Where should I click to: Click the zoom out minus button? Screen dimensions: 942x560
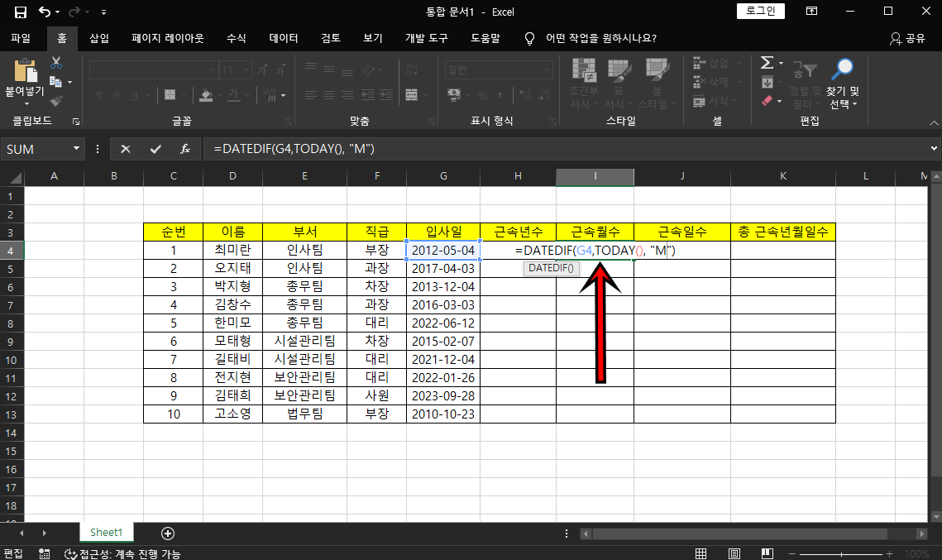pyautogui.click(x=791, y=554)
